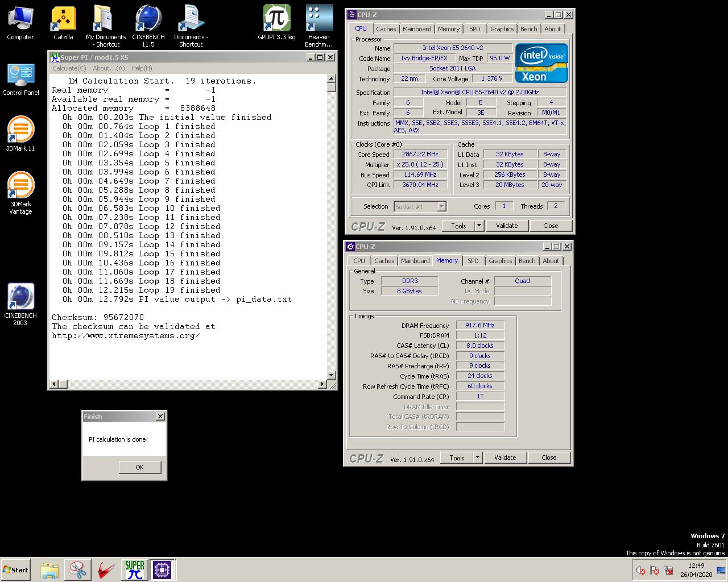The width and height of the screenshot is (728, 582).
Task: Click the Show desktop tray icon
Action: [x=721, y=570]
